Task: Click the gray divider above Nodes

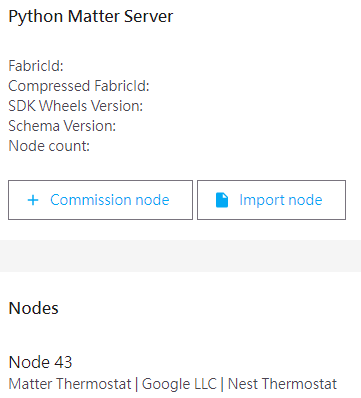Action: coord(180,256)
